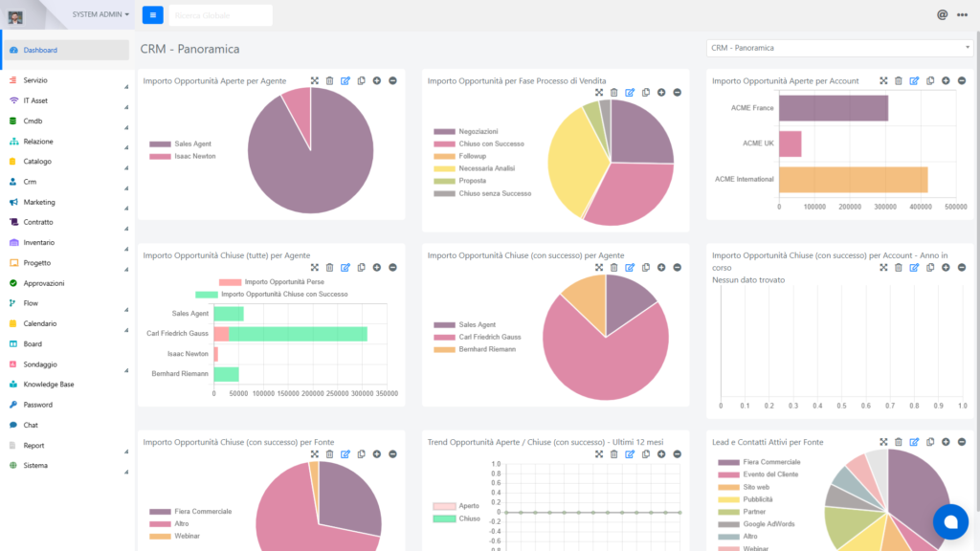The width and height of the screenshot is (980, 551).
Task: Focus the Ricerca Globale search field
Action: coord(221,15)
